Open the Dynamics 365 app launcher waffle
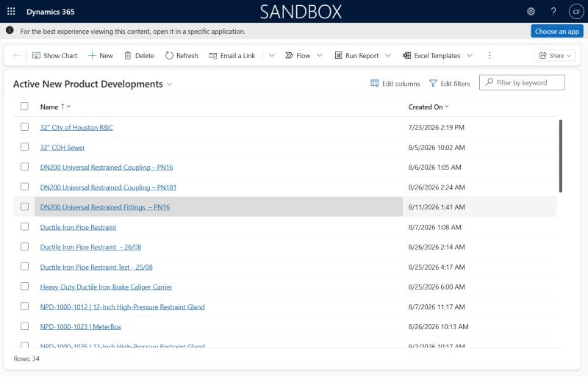Image resolution: width=588 pixels, height=377 pixels. click(x=11, y=11)
